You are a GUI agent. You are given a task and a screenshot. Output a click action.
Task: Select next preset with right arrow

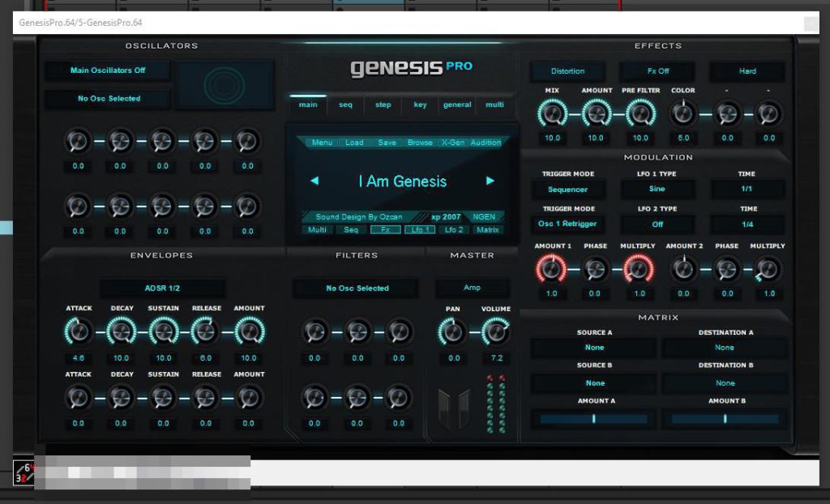coord(490,181)
